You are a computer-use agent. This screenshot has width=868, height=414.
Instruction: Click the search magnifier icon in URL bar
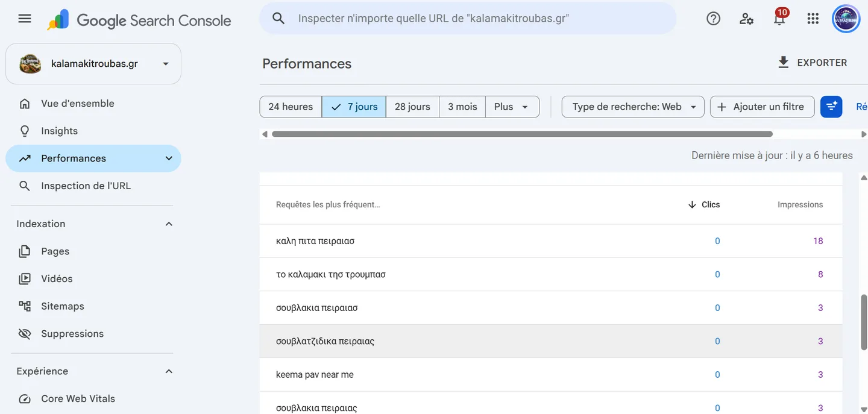[278, 18]
